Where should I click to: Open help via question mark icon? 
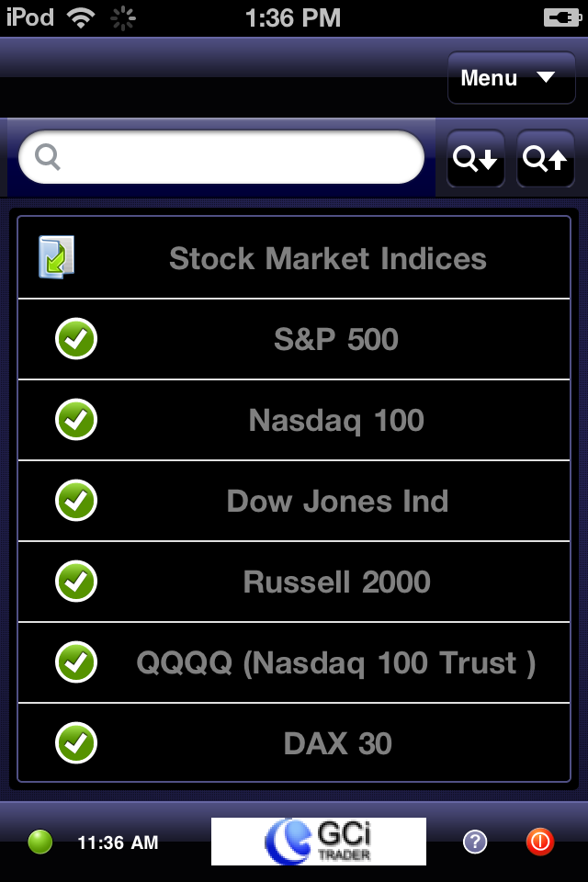pyautogui.click(x=475, y=842)
